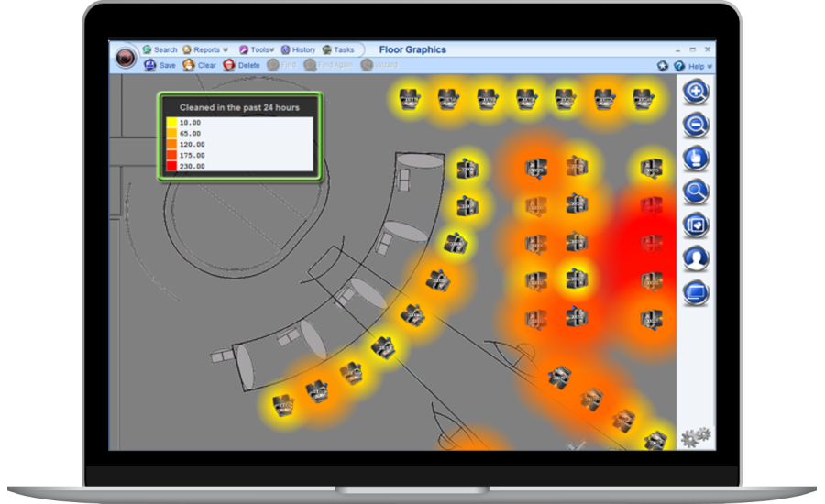825x504 pixels.
Task: Click the round red application logo button
Action: point(126,58)
